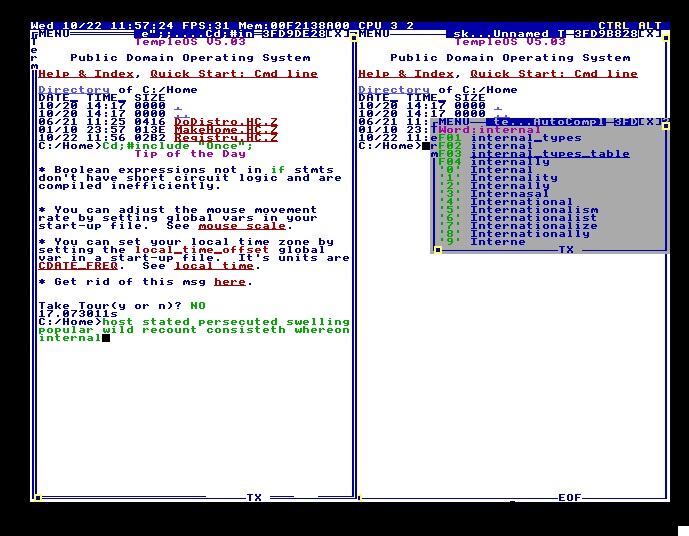Follow the local_time_offset link
Viewport: 689px width, 536px height.
pos(202,250)
